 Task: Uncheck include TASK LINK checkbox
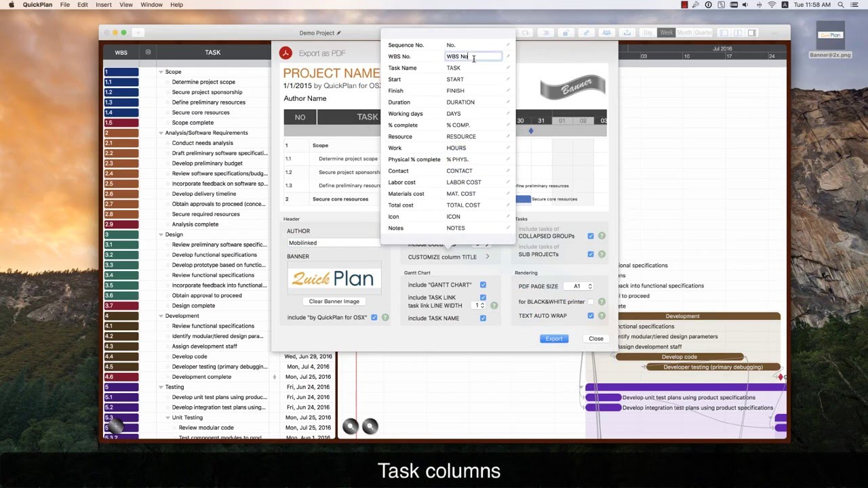483,298
